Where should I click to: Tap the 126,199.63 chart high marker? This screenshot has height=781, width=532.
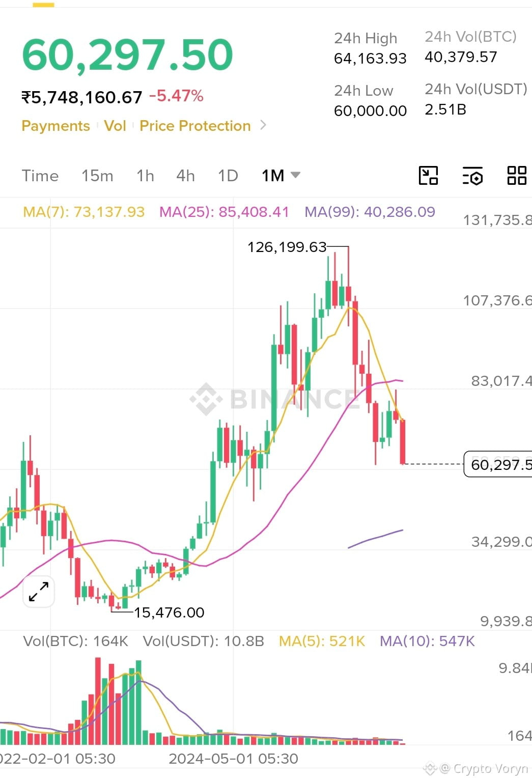point(287,247)
